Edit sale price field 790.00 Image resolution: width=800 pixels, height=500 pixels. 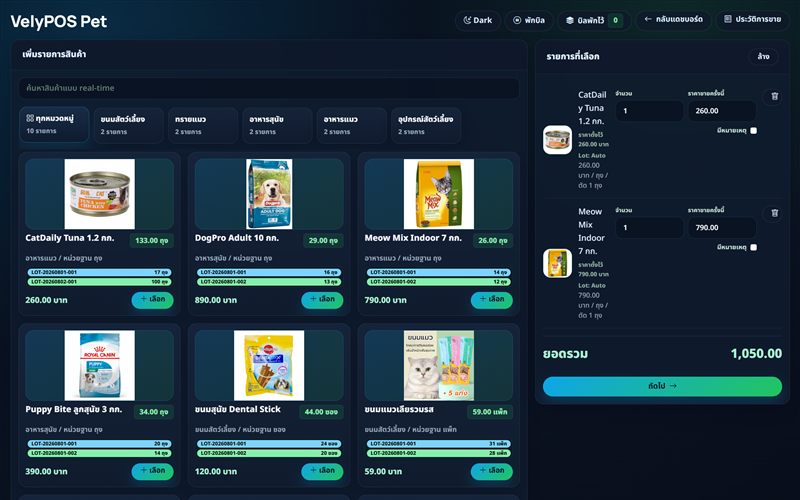click(x=721, y=228)
